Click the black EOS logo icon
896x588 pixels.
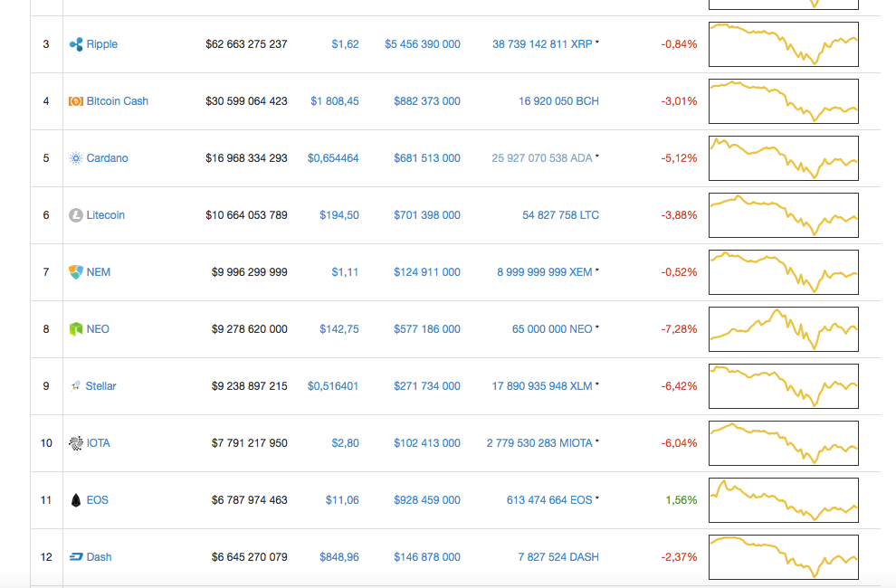75,500
